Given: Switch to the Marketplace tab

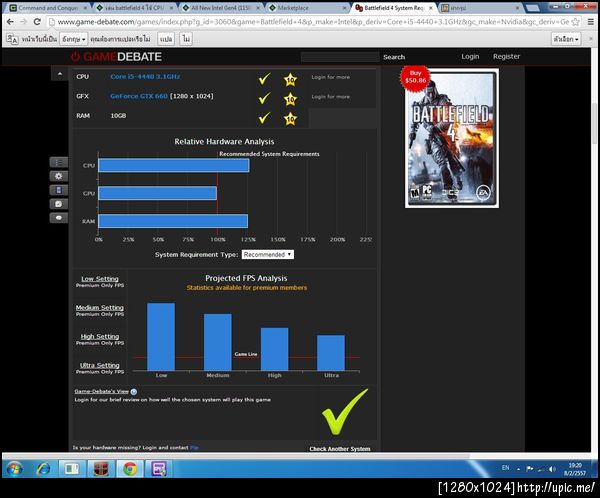Looking at the screenshot, I should point(307,8).
